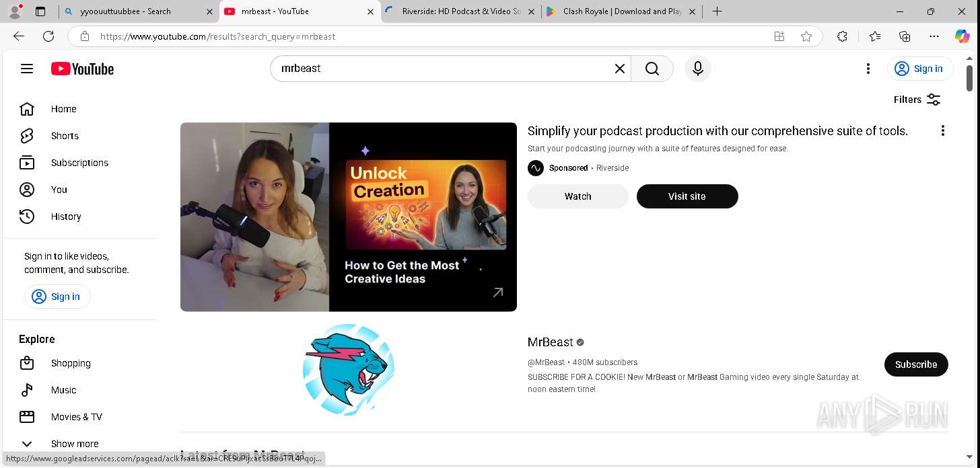Open YouTube settings three-dot menu
The image size is (980, 468).
coord(868,69)
